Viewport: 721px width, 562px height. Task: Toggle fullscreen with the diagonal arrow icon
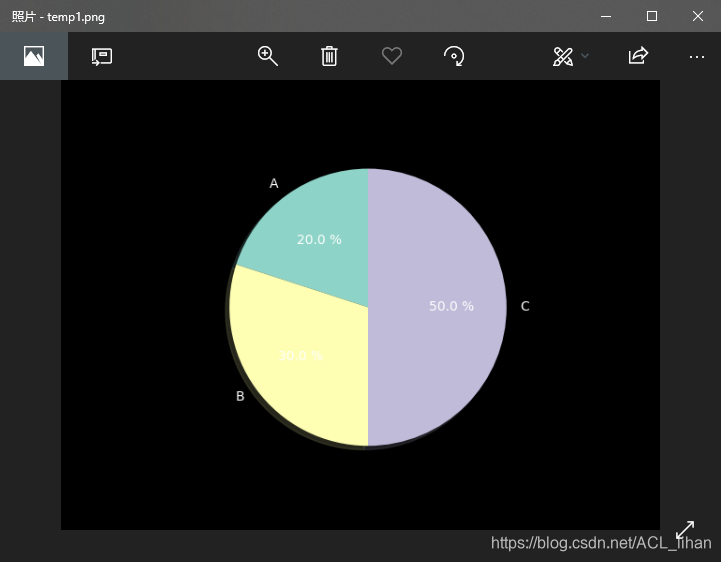[x=685, y=530]
